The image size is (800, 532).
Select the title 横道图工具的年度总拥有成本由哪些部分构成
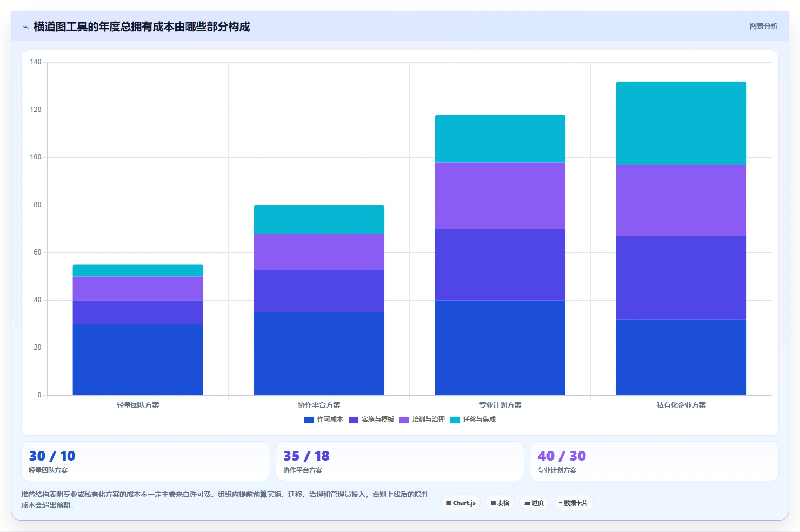point(142,26)
